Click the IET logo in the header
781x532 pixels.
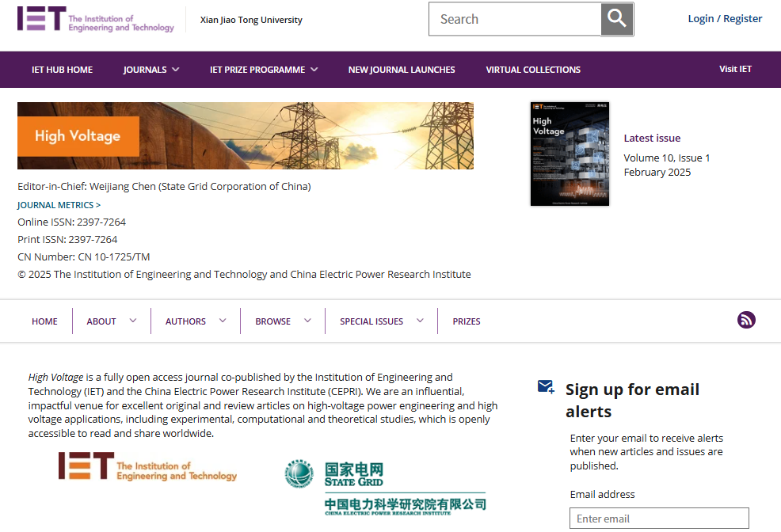click(x=96, y=20)
